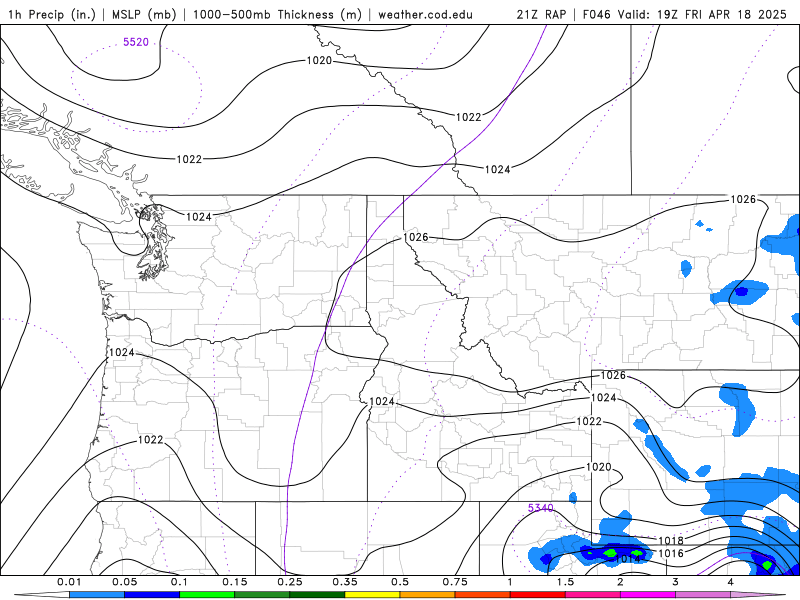
Task: Click the 'MSLP (mb)' title text
Action: pyautogui.click(x=144, y=14)
